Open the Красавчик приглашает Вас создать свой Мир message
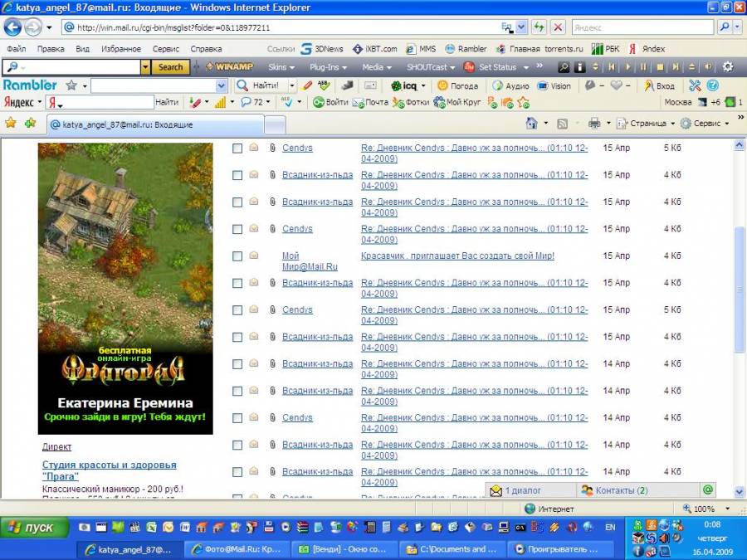The width and height of the screenshot is (747, 560). (457, 256)
